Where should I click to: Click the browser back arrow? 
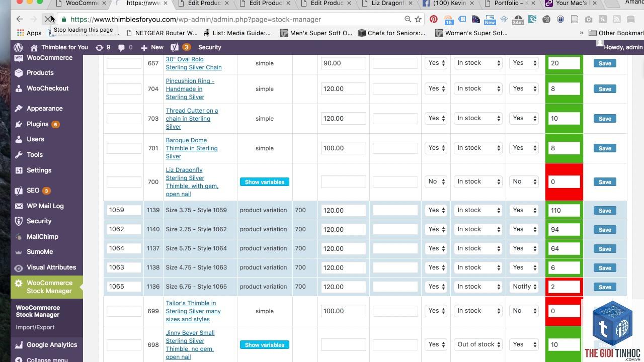pyautogui.click(x=19, y=19)
